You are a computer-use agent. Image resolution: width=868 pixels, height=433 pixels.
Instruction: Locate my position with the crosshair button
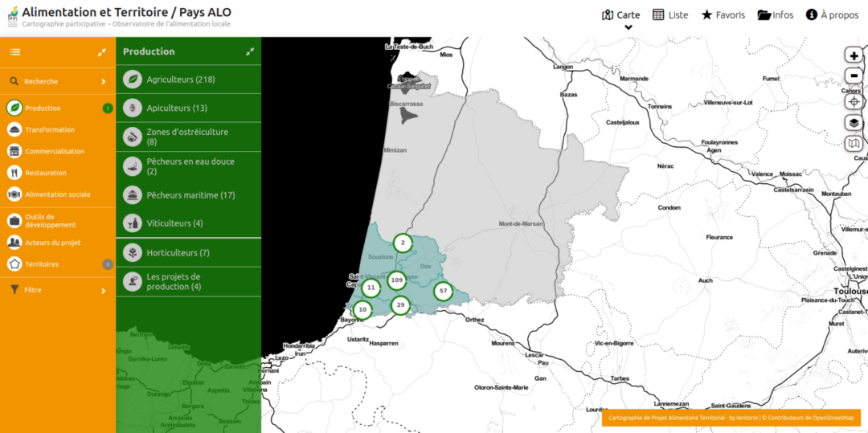tap(854, 102)
